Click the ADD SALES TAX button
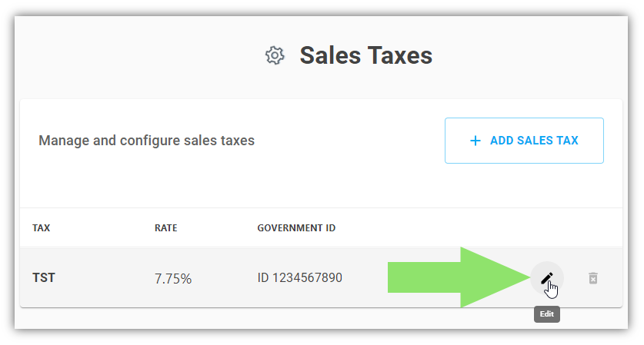 [524, 141]
